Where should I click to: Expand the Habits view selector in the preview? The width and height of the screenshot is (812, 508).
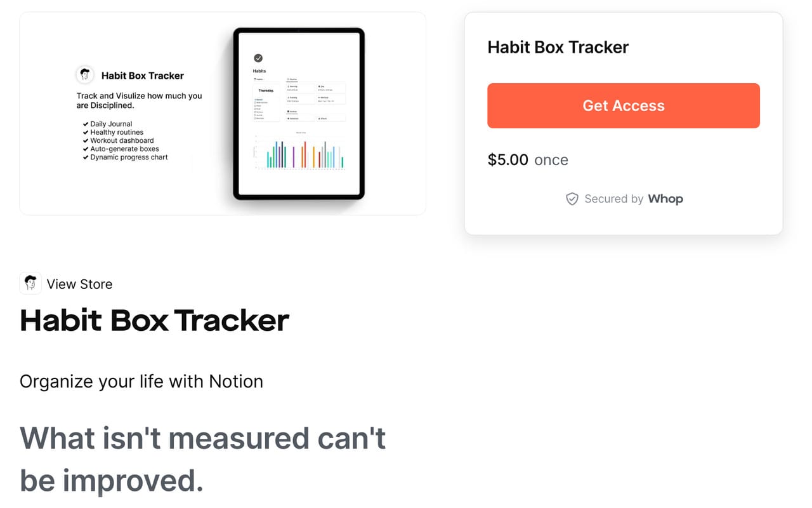pyautogui.click(x=259, y=79)
